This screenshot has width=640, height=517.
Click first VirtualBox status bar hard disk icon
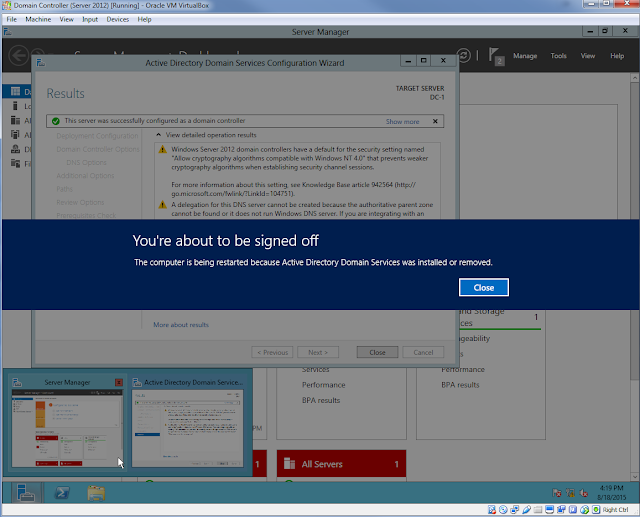coord(492,510)
